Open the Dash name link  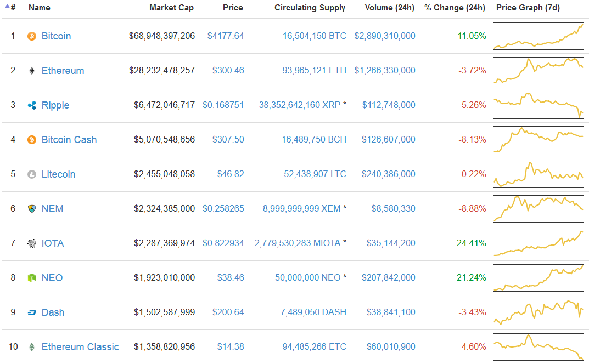point(53,312)
